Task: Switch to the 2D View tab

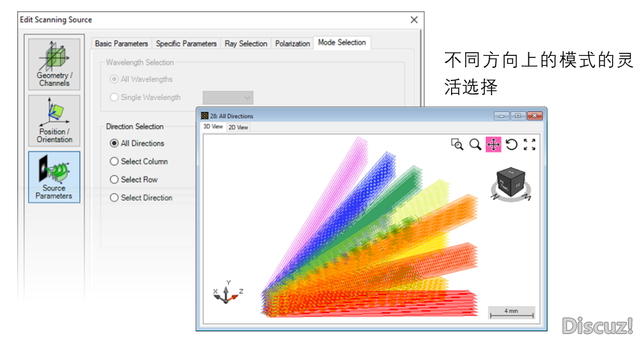Action: (238, 127)
